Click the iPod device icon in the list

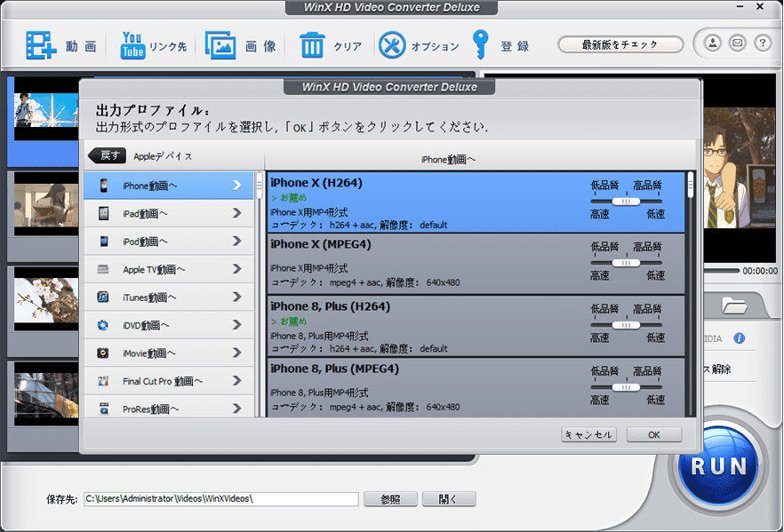pyautogui.click(x=103, y=242)
